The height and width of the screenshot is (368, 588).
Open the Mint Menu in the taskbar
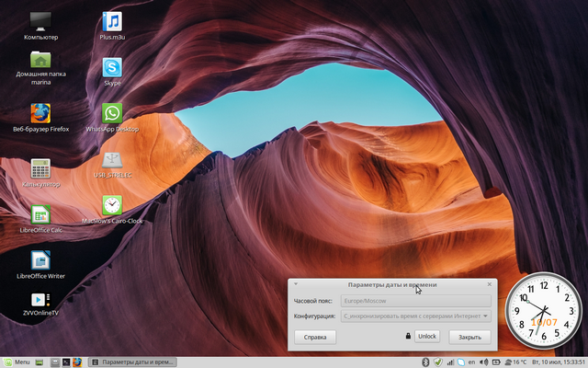coord(17,362)
